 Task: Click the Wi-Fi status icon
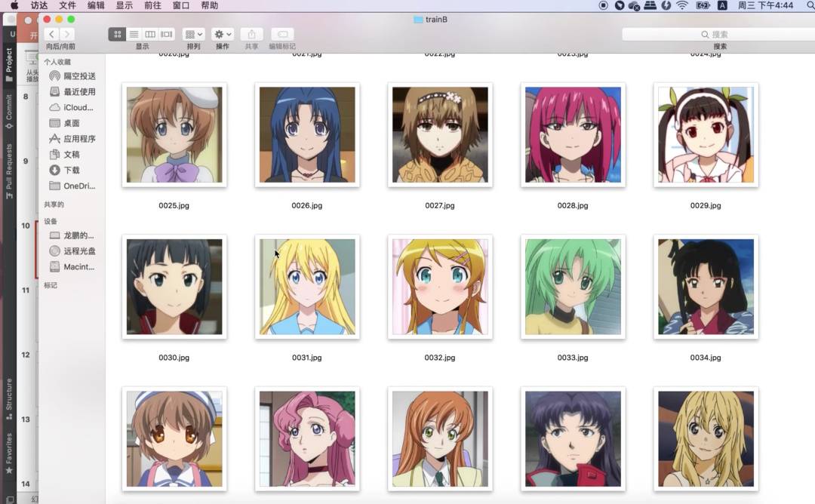682,5
